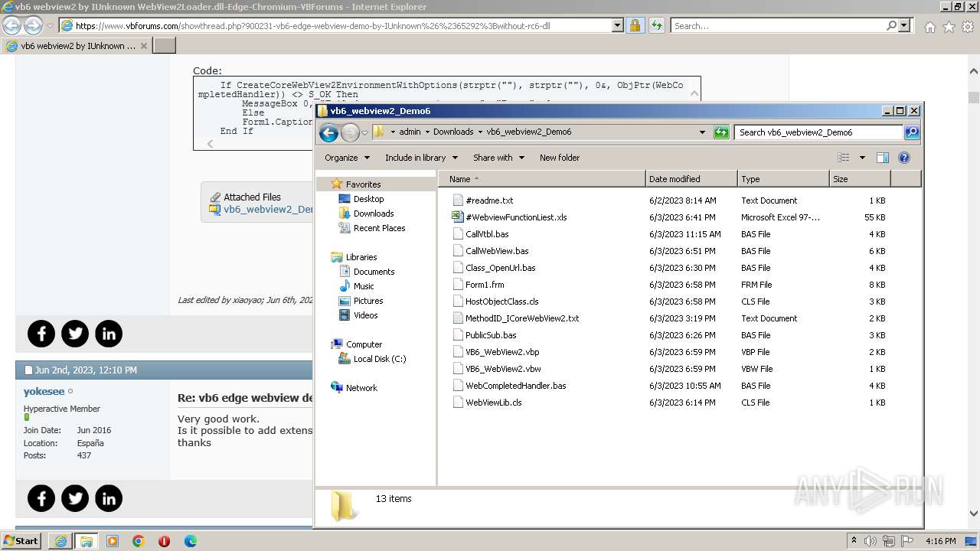The width and height of the screenshot is (980, 551).
Task: Click Internet Explorer forward button
Action: pyautogui.click(x=33, y=25)
